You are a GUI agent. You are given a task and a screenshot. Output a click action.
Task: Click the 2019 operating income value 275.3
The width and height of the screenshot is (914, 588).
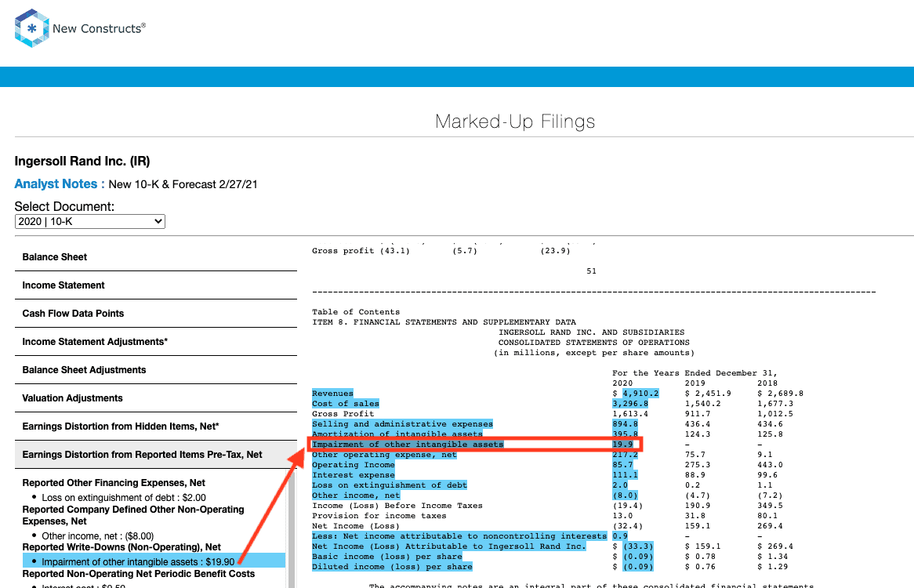697,464
